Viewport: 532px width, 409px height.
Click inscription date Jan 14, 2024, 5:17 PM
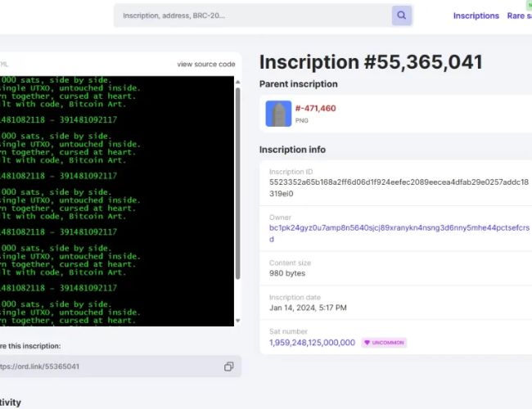coord(308,308)
